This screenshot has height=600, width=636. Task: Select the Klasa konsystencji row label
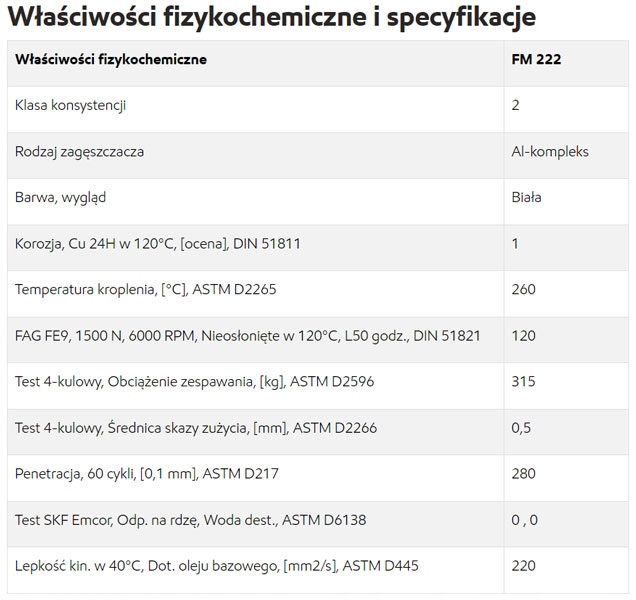click(70, 105)
